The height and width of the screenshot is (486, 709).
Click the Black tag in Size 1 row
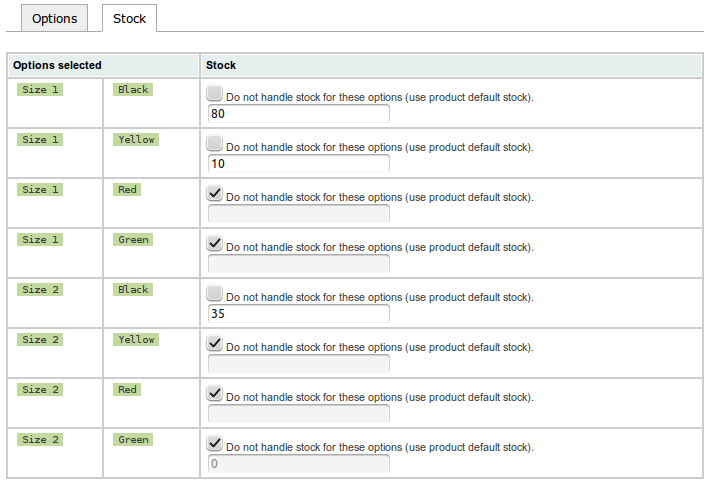[133, 90]
